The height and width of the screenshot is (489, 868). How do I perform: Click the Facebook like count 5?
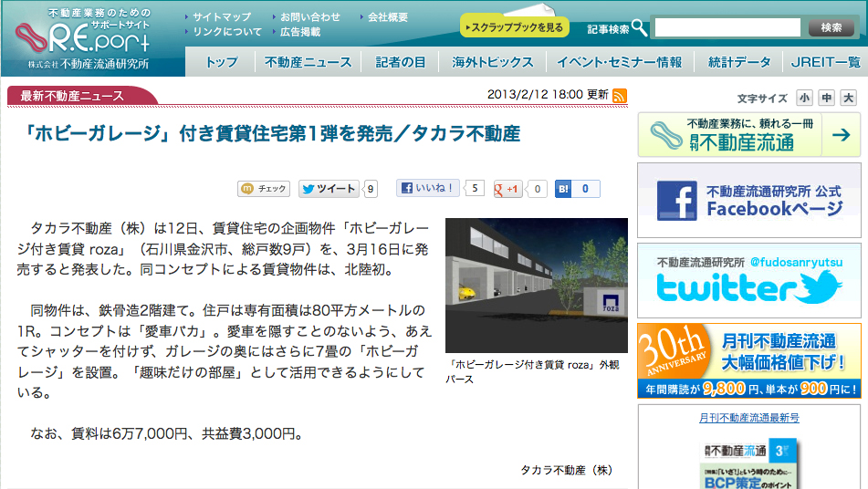point(475,188)
